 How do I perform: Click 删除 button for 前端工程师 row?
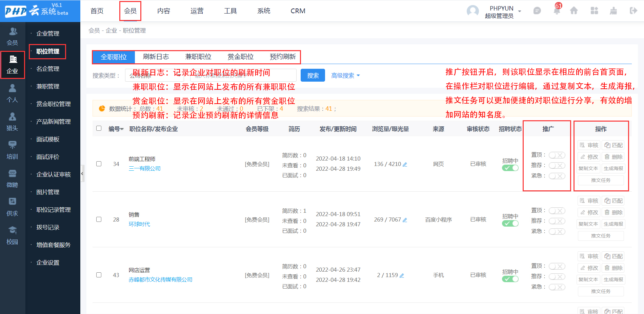click(613, 157)
